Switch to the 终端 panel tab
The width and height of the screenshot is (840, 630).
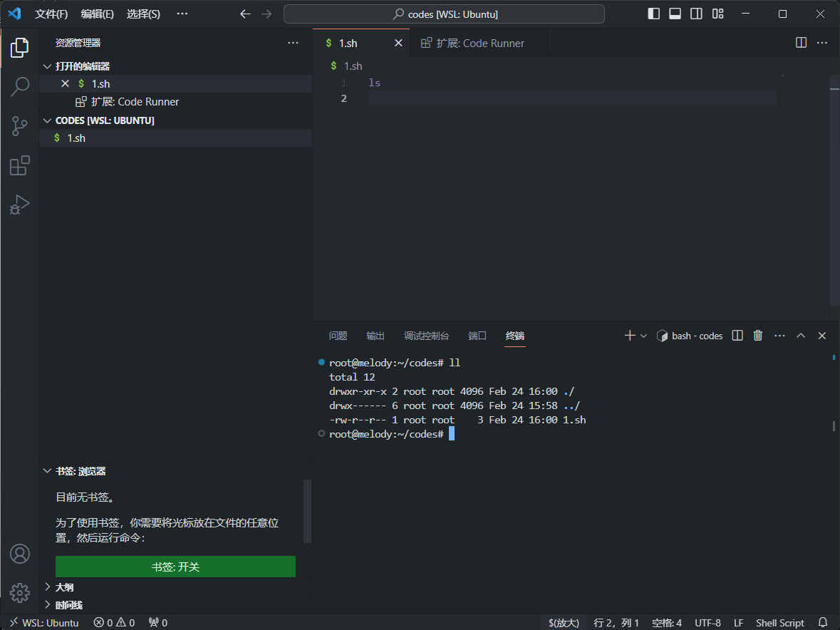(x=515, y=336)
